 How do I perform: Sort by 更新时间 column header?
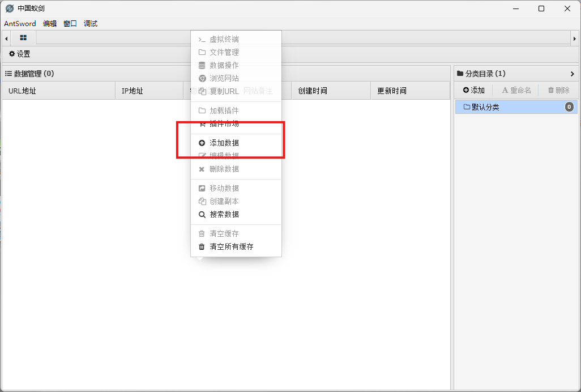tap(410, 91)
